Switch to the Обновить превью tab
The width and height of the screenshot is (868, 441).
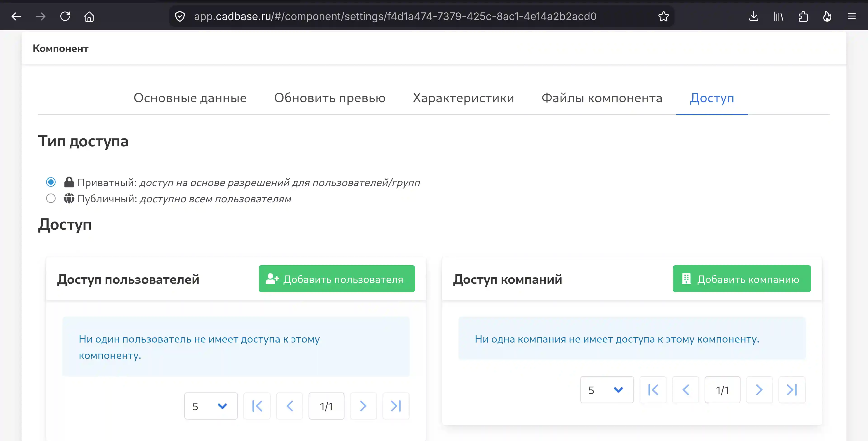(330, 98)
